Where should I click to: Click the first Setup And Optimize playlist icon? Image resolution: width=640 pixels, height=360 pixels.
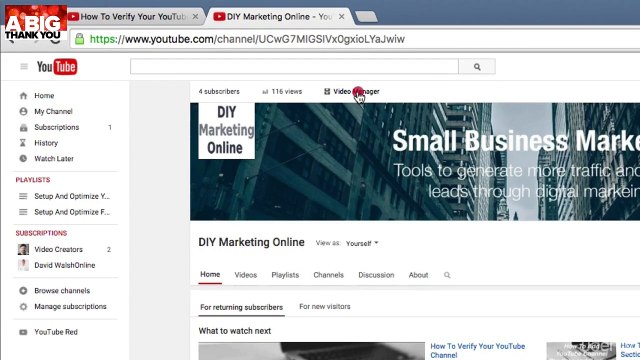click(x=23, y=196)
